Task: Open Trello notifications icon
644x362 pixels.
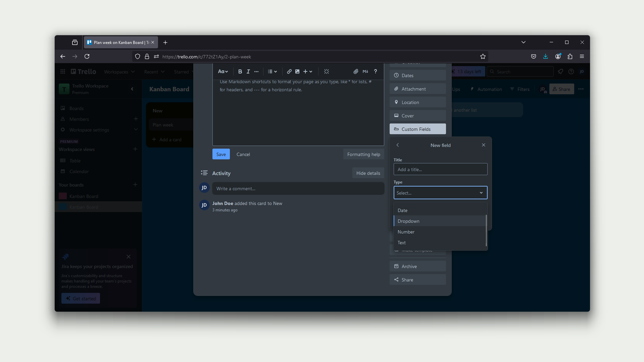Action: tap(560, 71)
